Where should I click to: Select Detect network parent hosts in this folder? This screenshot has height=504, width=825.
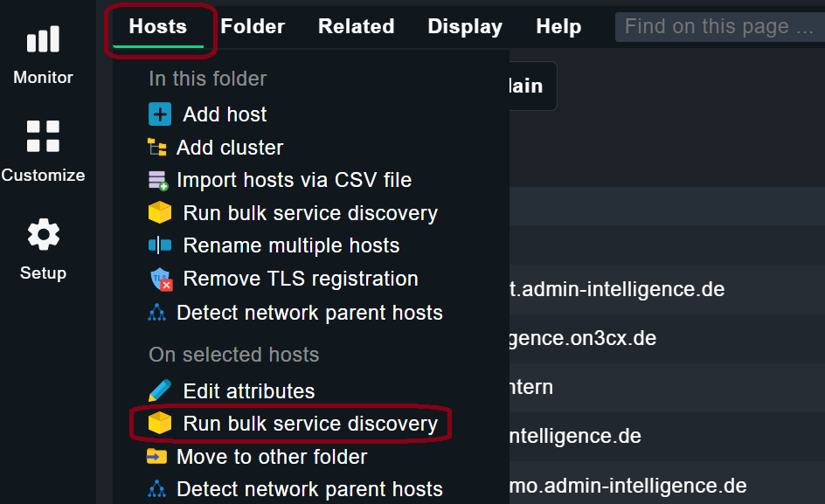pyautogui.click(x=309, y=313)
